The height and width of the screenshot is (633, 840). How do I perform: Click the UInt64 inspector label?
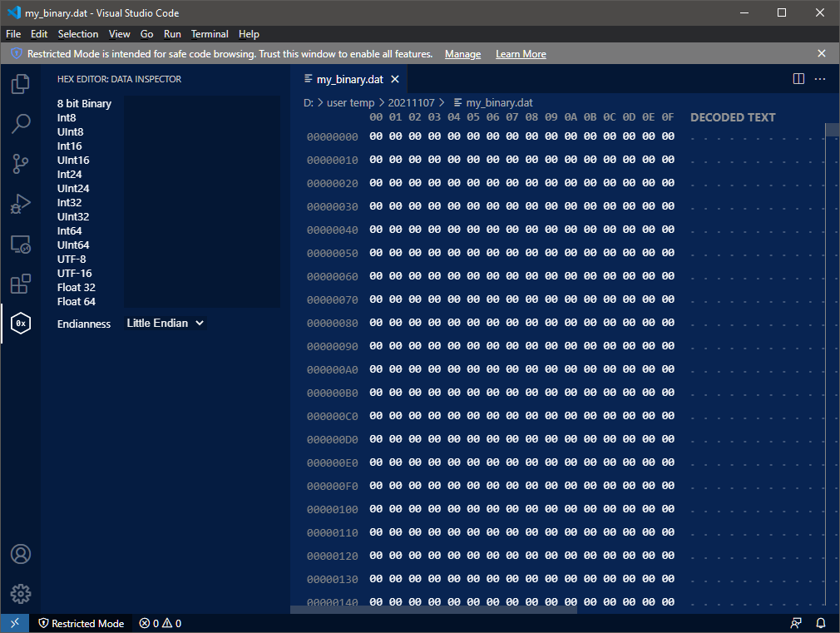[x=73, y=245]
